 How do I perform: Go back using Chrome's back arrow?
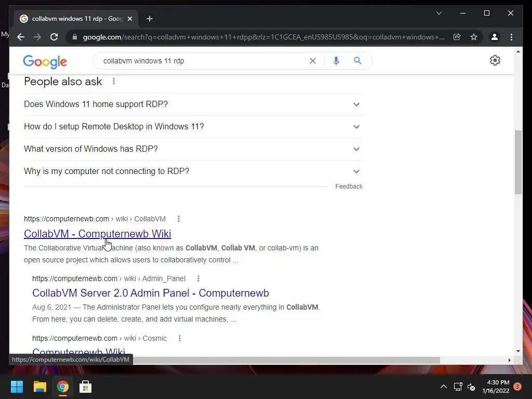(21, 37)
